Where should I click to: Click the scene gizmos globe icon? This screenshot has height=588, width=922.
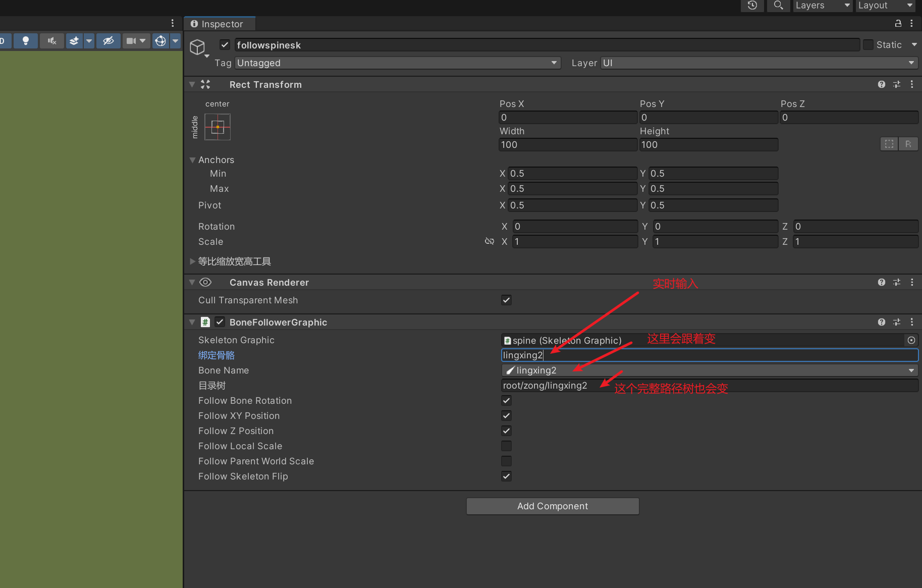click(160, 41)
